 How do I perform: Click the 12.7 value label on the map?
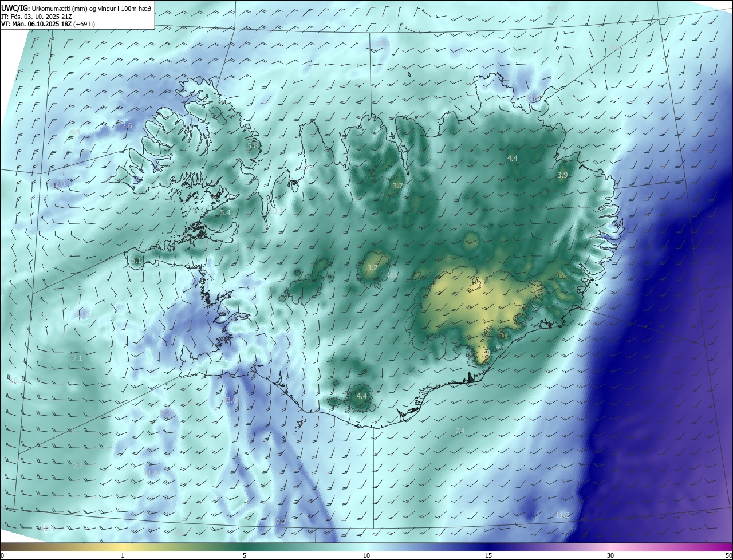point(278,522)
